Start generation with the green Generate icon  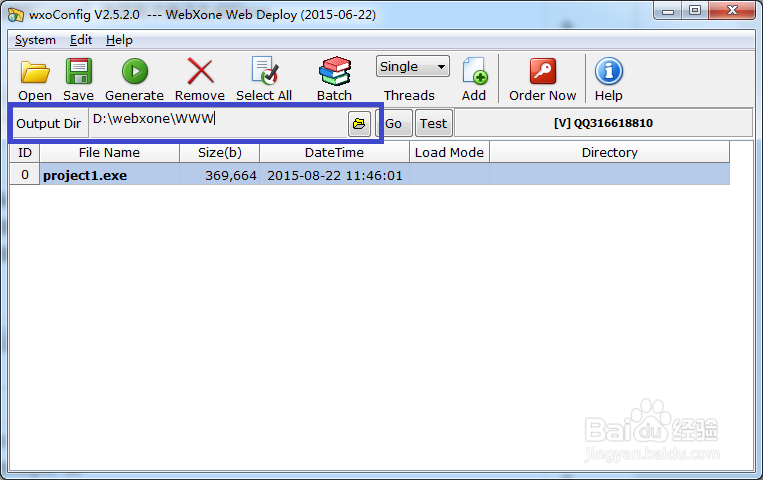pyautogui.click(x=135, y=72)
